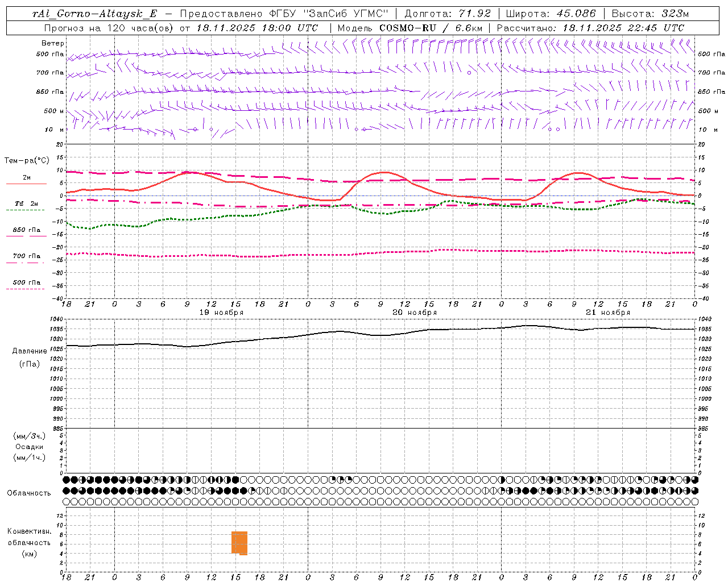The height and width of the screenshot is (582, 728).
Task: Click the (км) convective height unit label
Action: point(30,554)
